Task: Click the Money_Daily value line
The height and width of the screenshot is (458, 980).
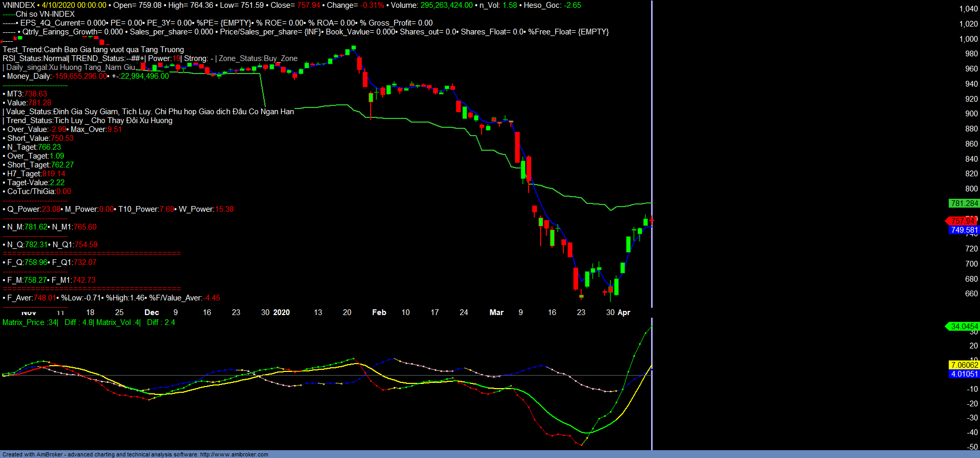Action: click(x=86, y=76)
